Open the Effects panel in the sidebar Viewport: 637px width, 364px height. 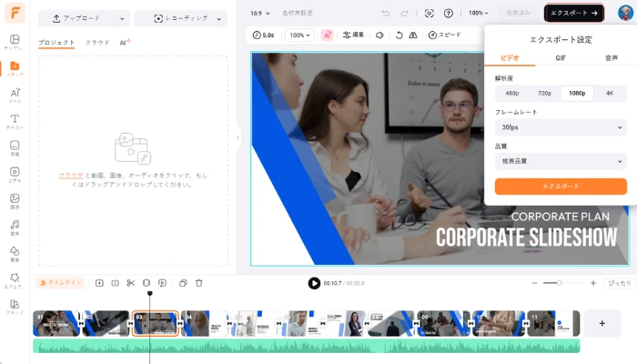point(15,280)
